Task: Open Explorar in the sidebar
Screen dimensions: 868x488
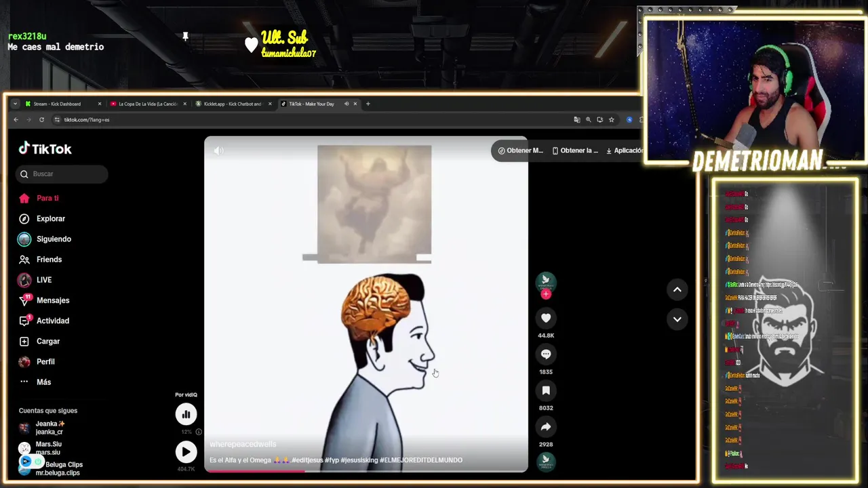Action: pos(42,219)
